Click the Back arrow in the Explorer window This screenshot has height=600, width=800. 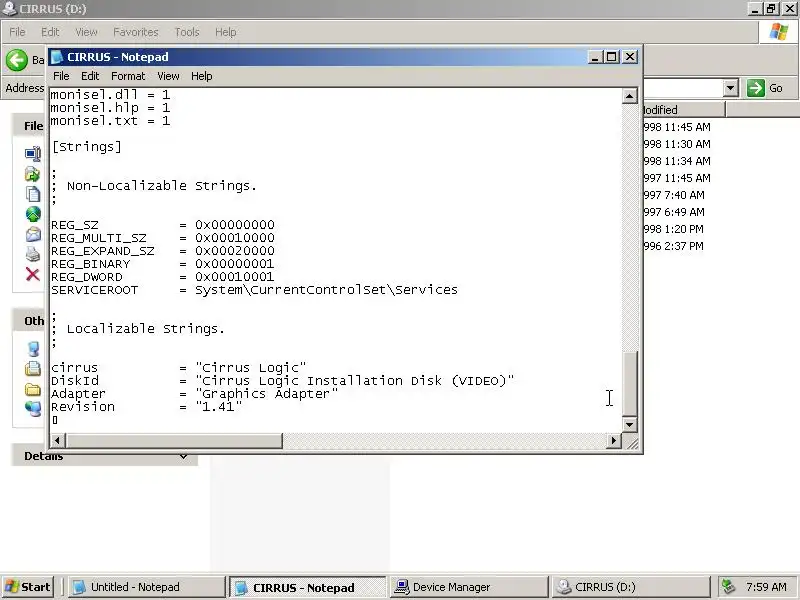pos(16,60)
